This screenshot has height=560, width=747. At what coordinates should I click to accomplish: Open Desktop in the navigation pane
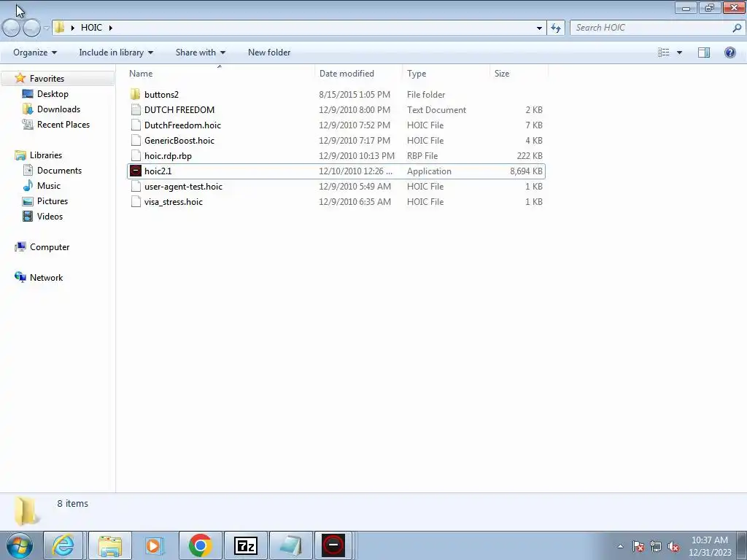click(x=53, y=94)
